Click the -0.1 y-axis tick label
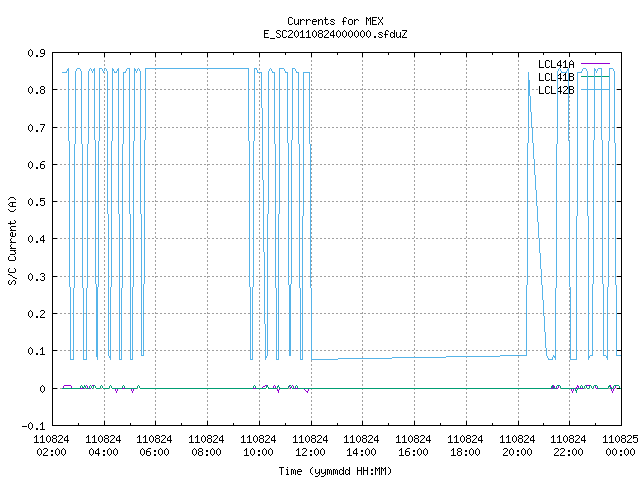The width and height of the screenshot is (640, 480). 33,427
